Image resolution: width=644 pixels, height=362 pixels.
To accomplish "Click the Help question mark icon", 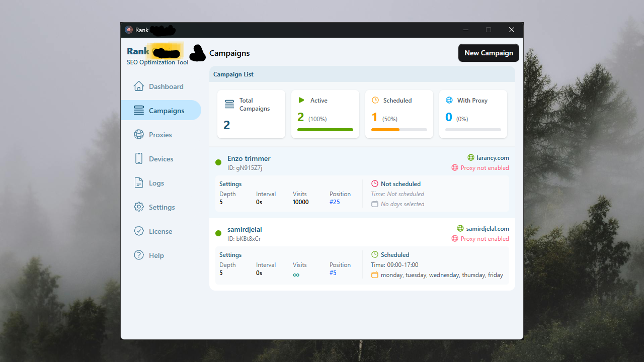I will point(139,255).
